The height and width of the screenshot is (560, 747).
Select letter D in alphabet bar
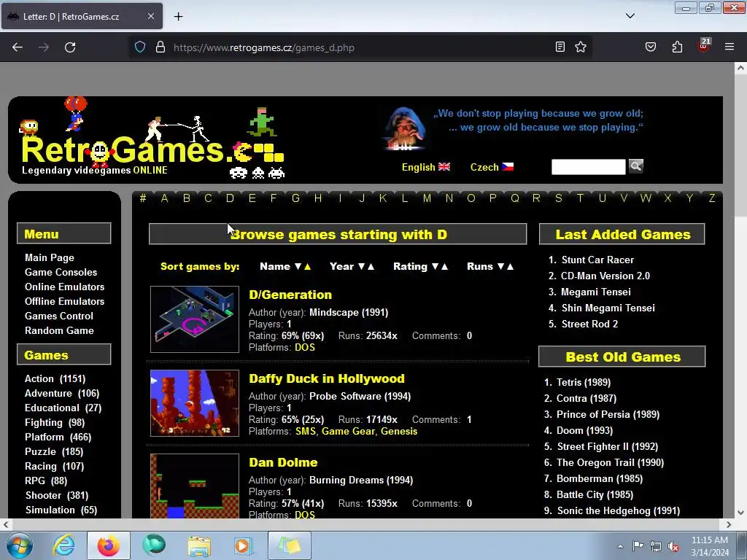[230, 198]
